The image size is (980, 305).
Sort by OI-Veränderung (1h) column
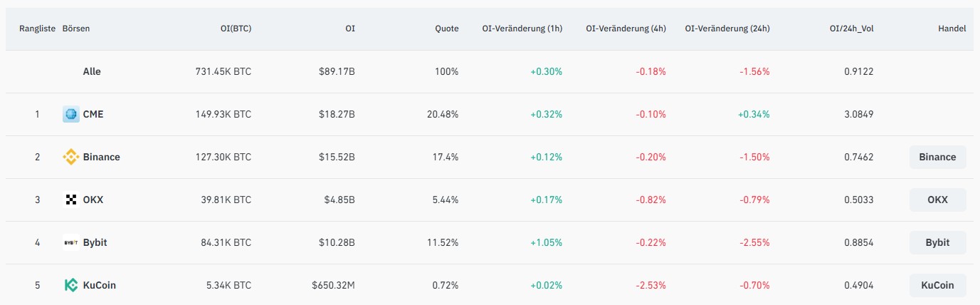pos(523,29)
